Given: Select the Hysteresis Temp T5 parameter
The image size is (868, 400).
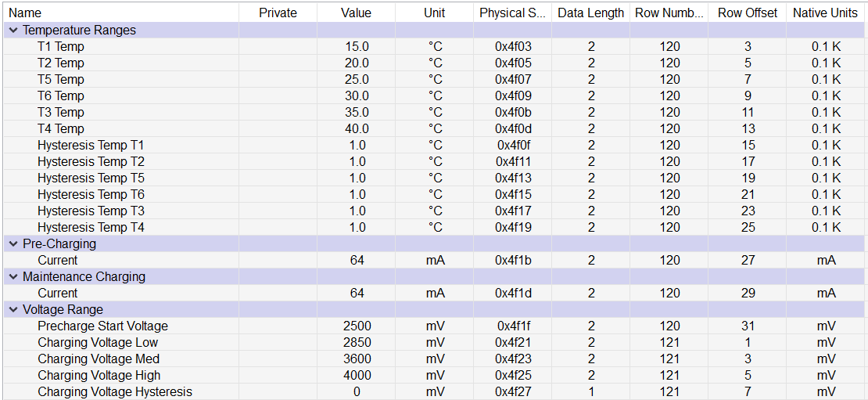Looking at the screenshot, I should pyautogui.click(x=91, y=178).
